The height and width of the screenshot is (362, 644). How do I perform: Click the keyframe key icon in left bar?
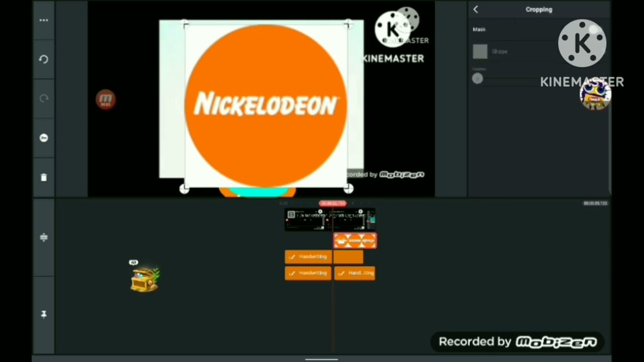pyautogui.click(x=44, y=138)
